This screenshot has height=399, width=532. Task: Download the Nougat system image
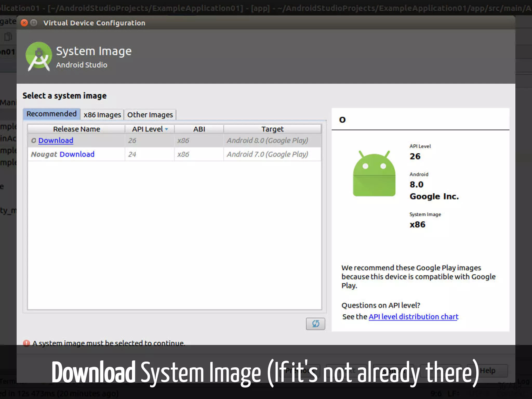click(x=77, y=154)
